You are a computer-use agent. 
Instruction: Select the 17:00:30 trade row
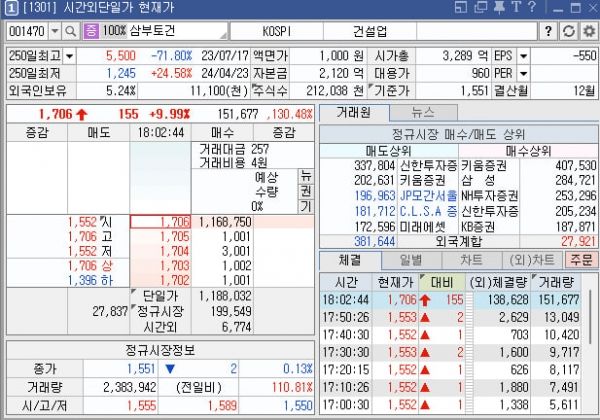coord(451,404)
